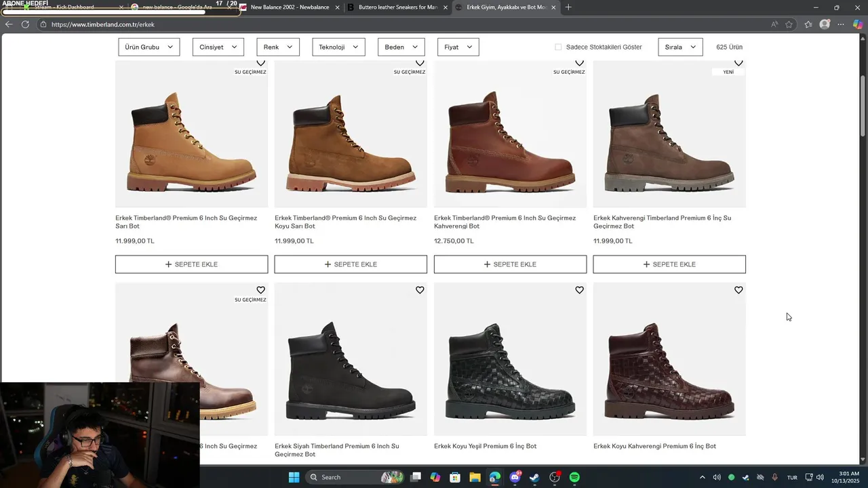This screenshot has width=868, height=488.
Task: Click the page vertical scrollbar thumb
Action: 863,105
